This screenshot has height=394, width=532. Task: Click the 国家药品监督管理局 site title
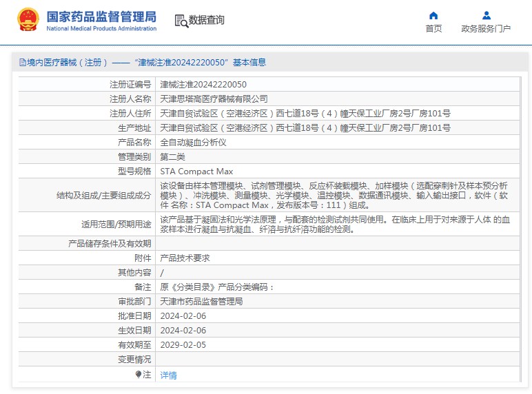click(101, 16)
